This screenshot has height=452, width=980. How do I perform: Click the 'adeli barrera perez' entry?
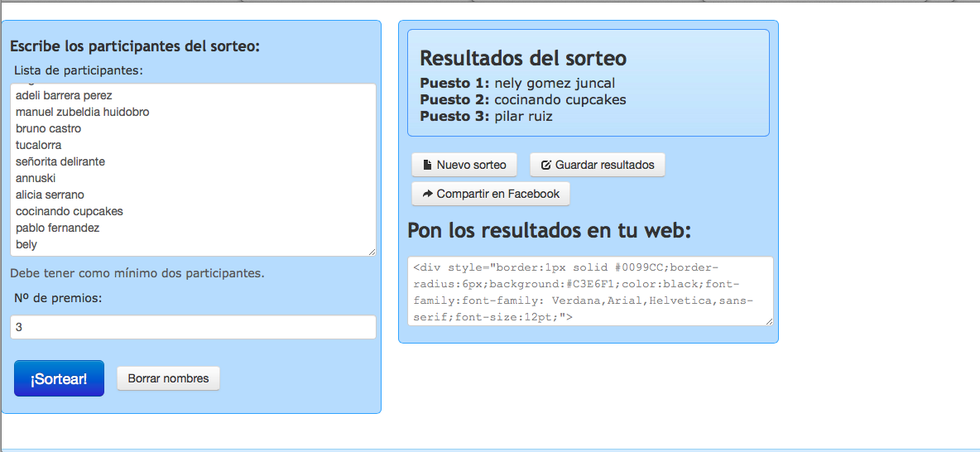point(64,95)
